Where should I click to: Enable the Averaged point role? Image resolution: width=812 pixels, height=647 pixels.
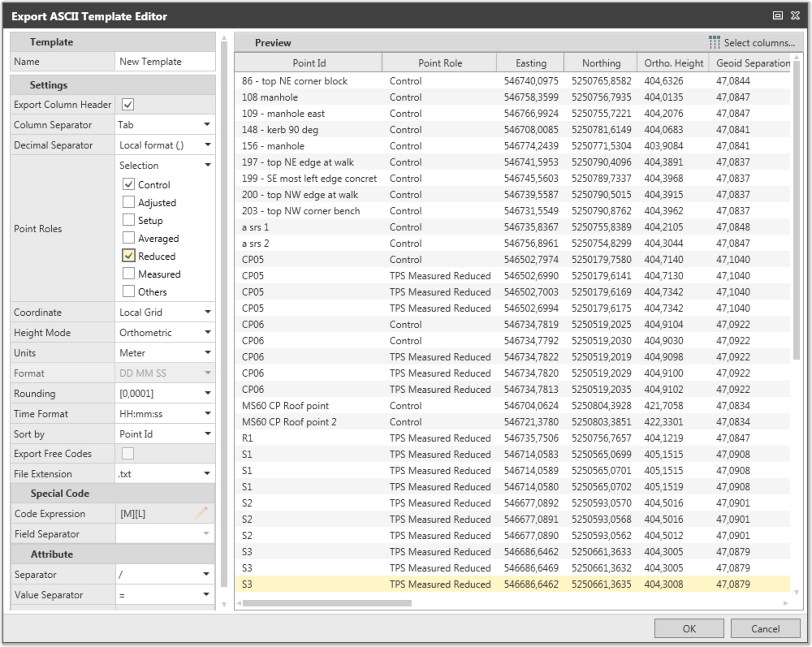coord(128,238)
